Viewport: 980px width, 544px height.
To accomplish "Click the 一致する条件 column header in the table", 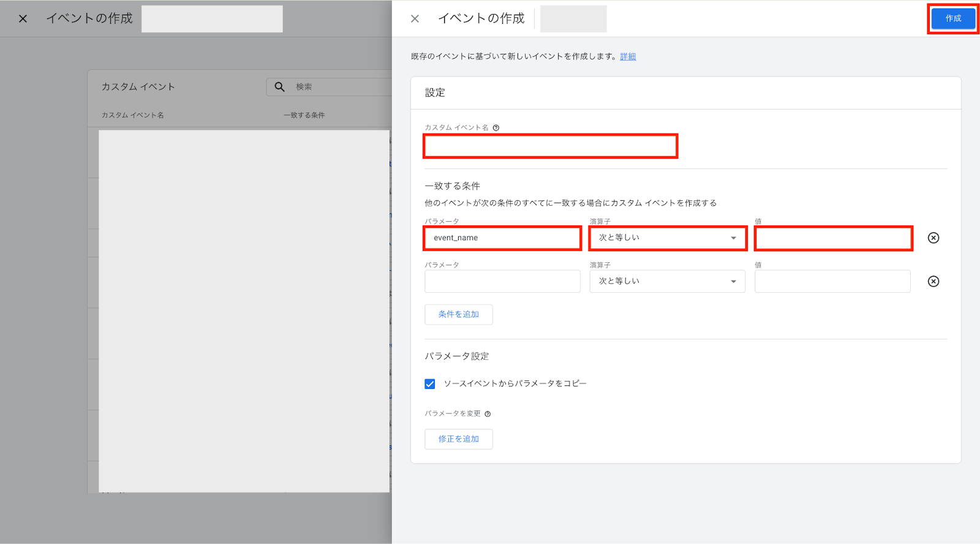I will pos(304,115).
